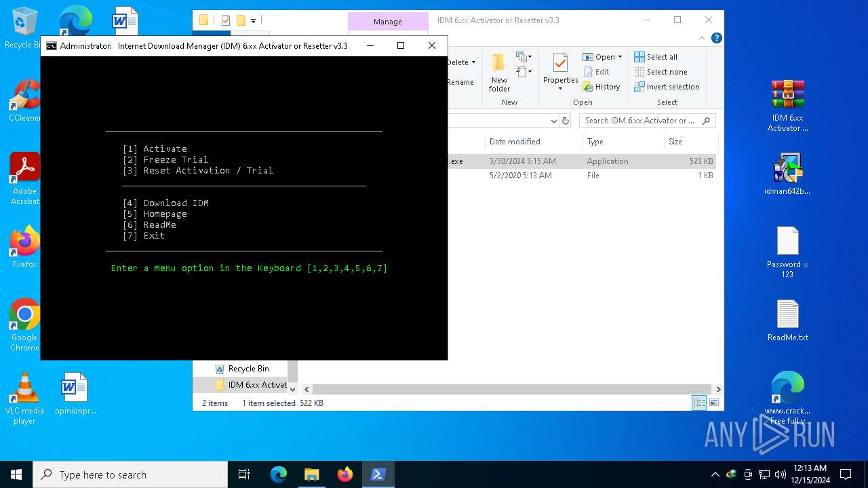
Task: Click search magnifier in Explorer search box
Action: 706,121
